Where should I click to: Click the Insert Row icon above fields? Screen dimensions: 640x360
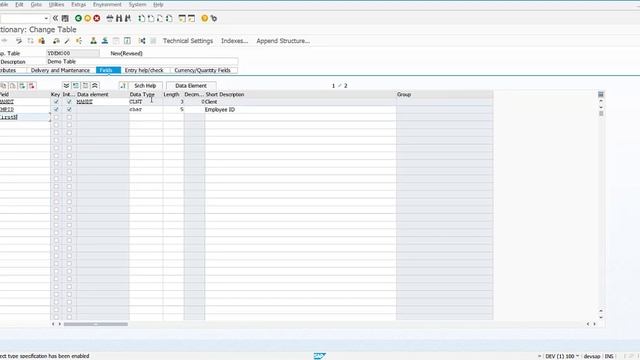coord(22,86)
